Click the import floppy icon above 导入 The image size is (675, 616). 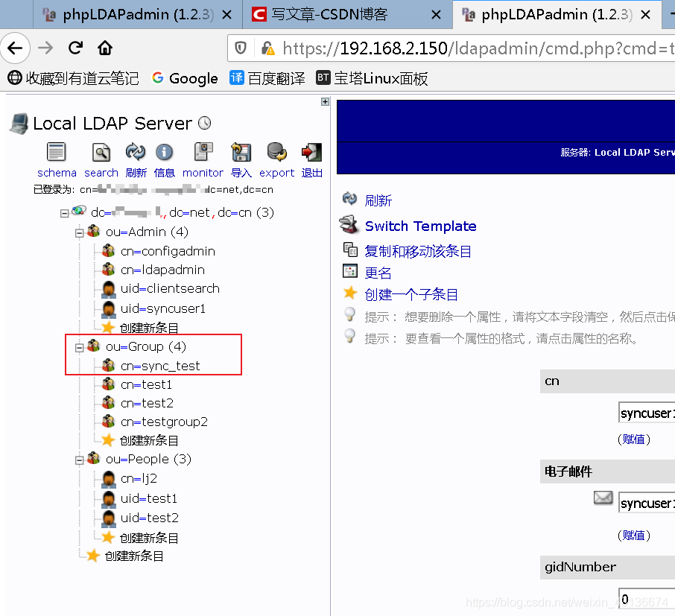tap(241, 153)
